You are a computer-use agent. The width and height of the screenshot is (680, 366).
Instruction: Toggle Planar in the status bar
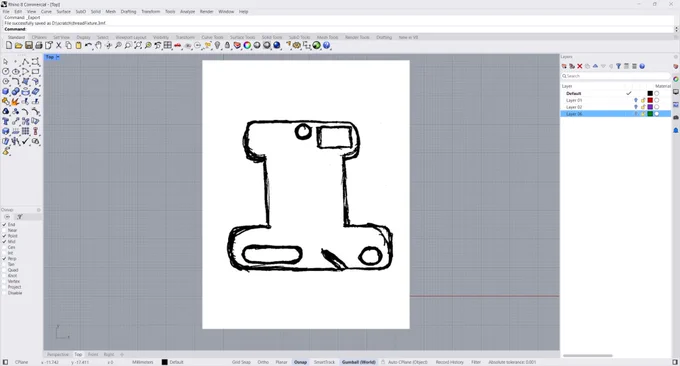pos(281,362)
